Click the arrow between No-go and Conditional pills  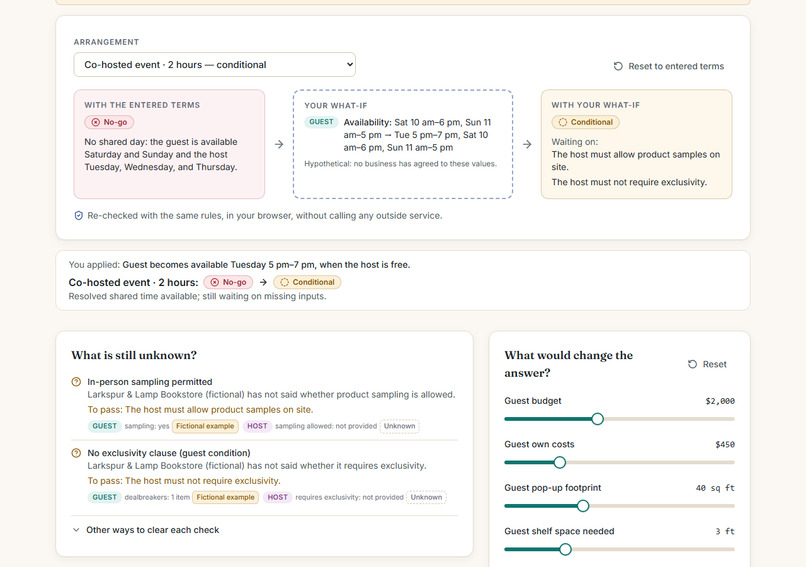pos(263,282)
